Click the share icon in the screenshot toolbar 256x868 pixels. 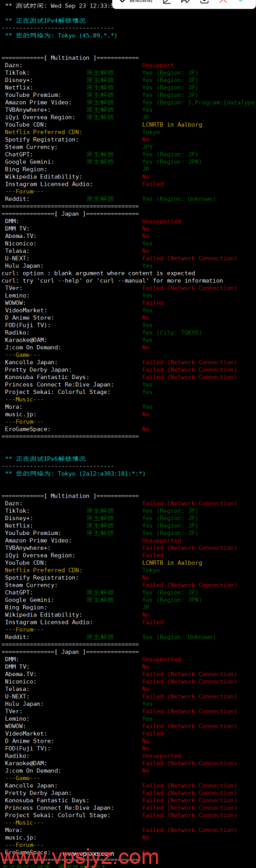[x=185, y=3]
